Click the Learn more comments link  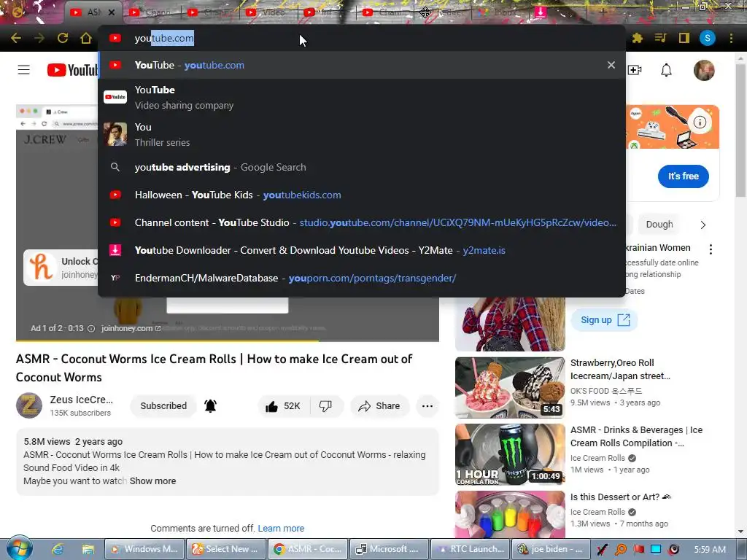(281, 528)
